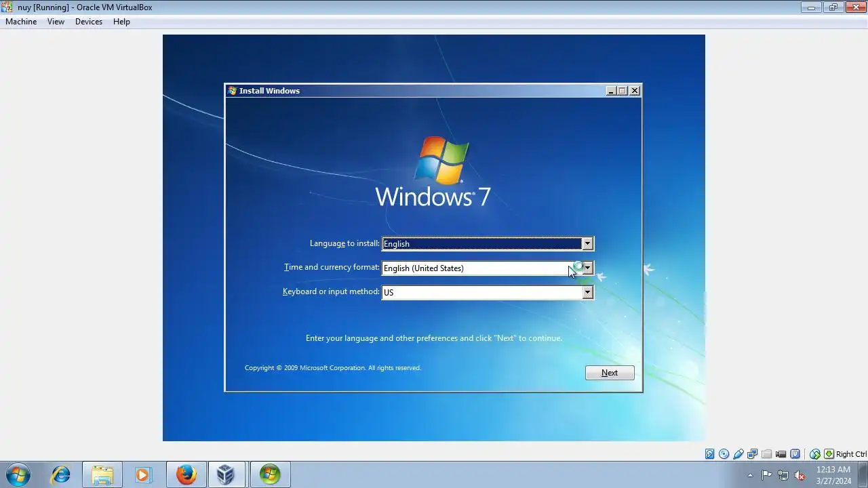Click the network tray icon
The image size is (868, 488).
click(x=783, y=475)
